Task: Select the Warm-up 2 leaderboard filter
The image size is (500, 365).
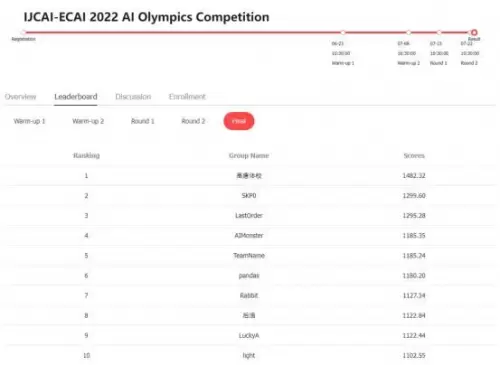Action: [88, 121]
